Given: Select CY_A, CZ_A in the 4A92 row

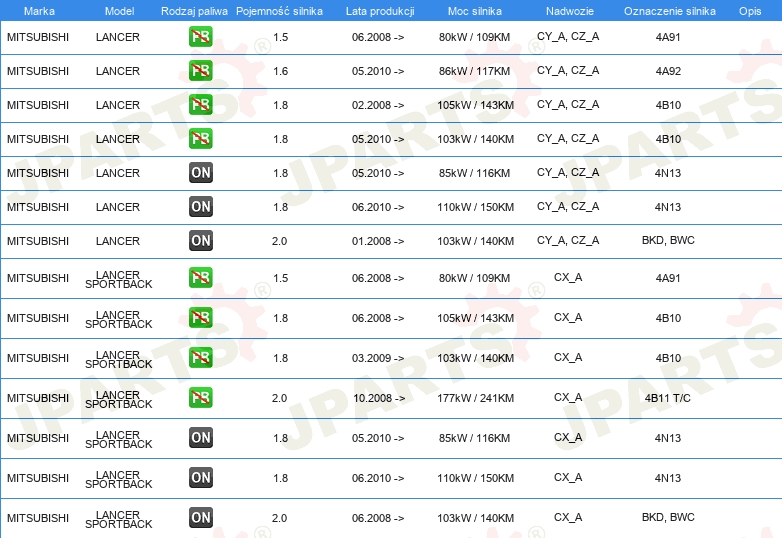Looking at the screenshot, I should (x=568, y=70).
